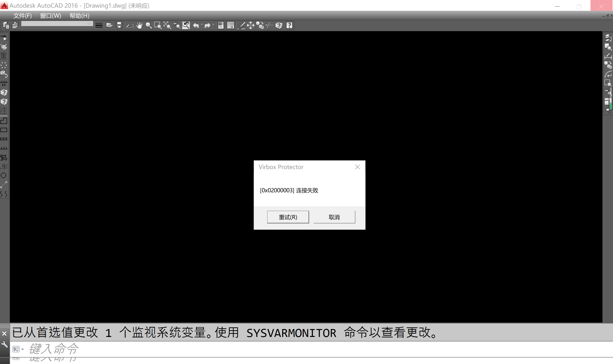
Task: Click the Help question mark toolbar icon
Action: 289,25
